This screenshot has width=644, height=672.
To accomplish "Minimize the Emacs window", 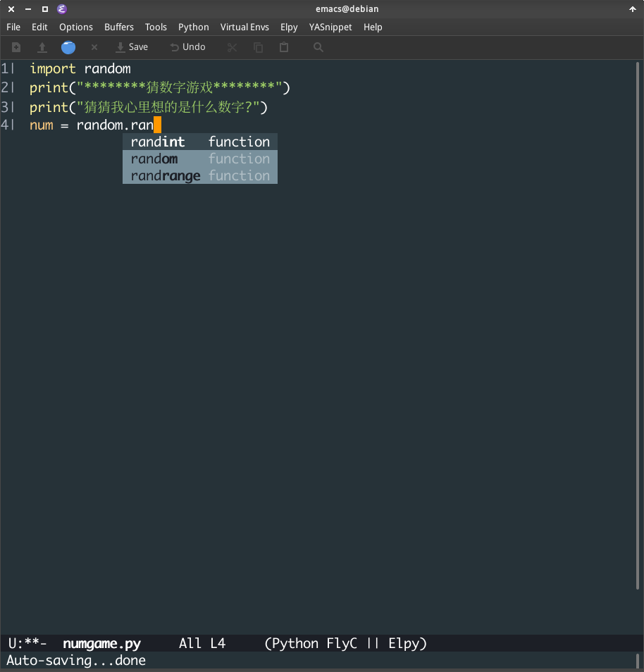I will click(x=28, y=9).
